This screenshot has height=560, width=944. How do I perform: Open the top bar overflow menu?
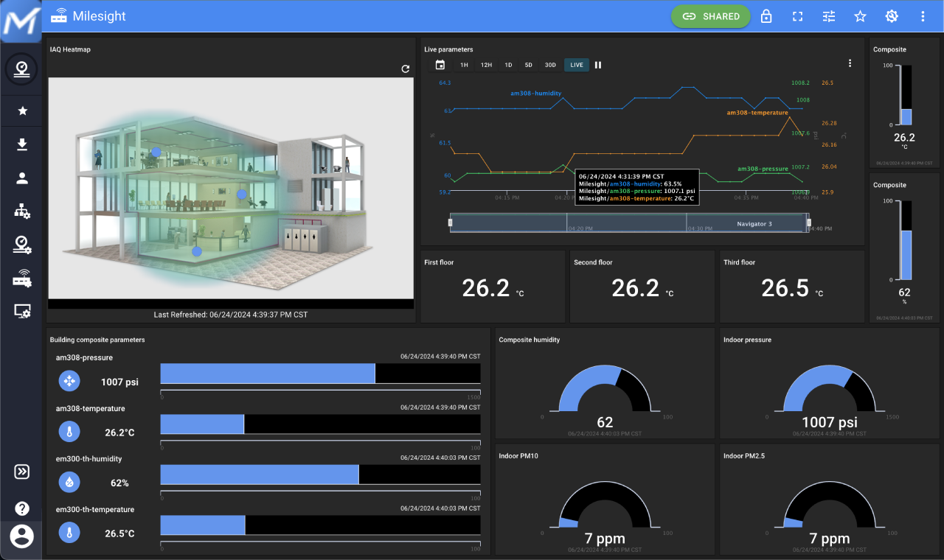pos(923,16)
